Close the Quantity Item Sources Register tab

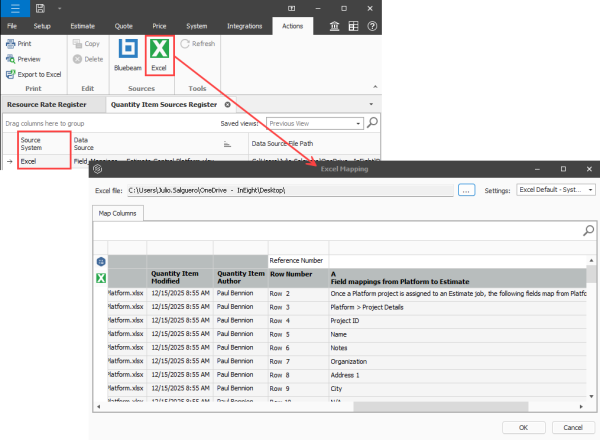[227, 104]
